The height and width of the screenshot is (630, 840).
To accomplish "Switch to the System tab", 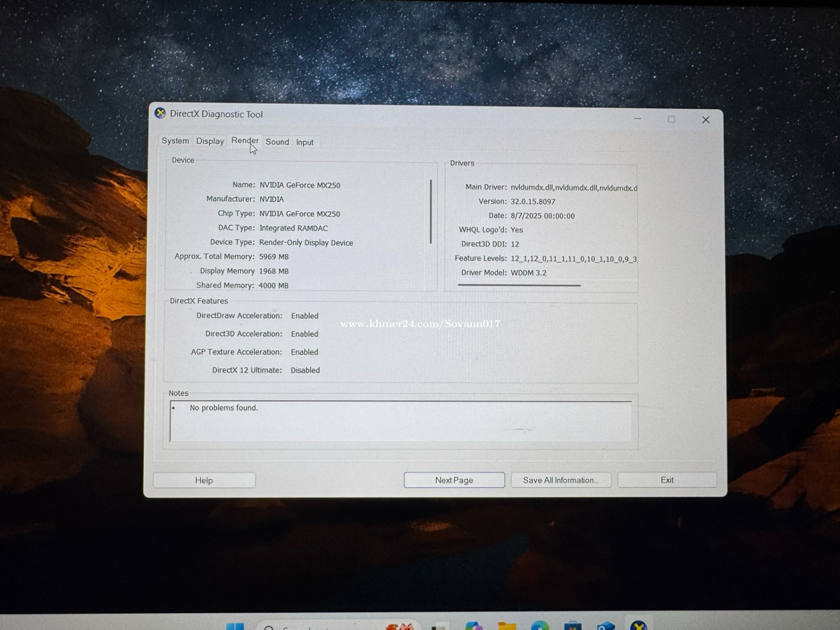I will pyautogui.click(x=175, y=141).
